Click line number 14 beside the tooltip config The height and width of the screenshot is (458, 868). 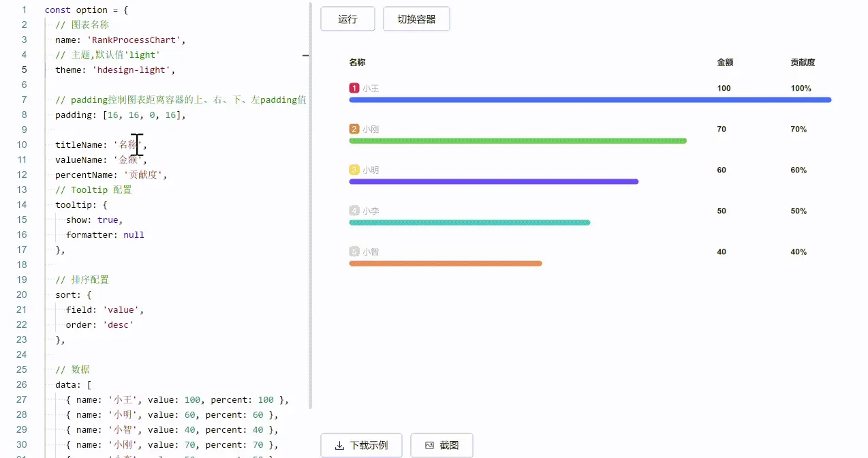(x=21, y=204)
